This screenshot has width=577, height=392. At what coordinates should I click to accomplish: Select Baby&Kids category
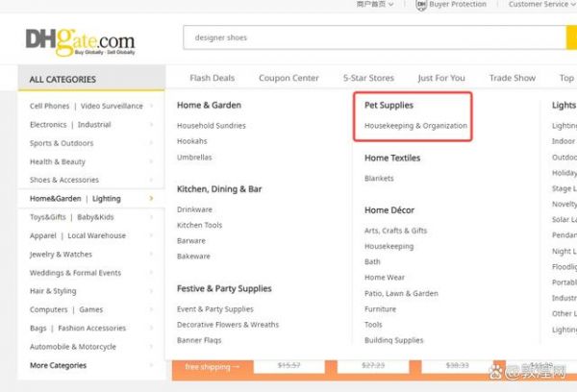coord(95,217)
